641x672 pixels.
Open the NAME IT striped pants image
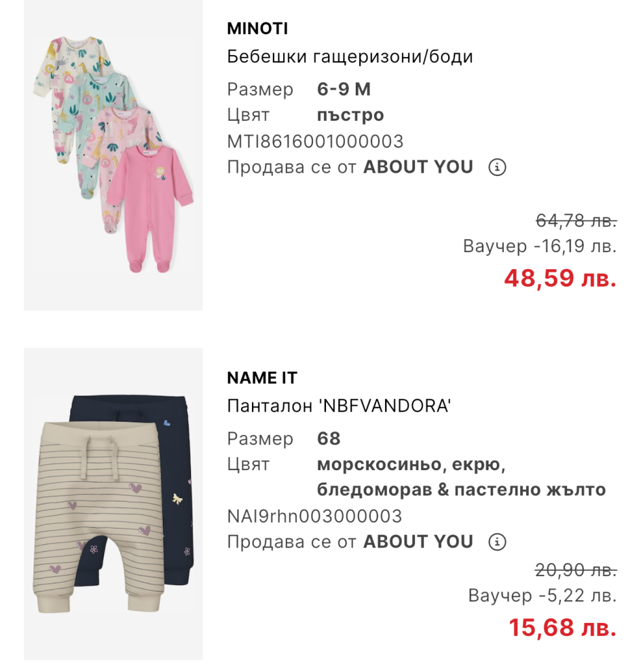(x=113, y=504)
